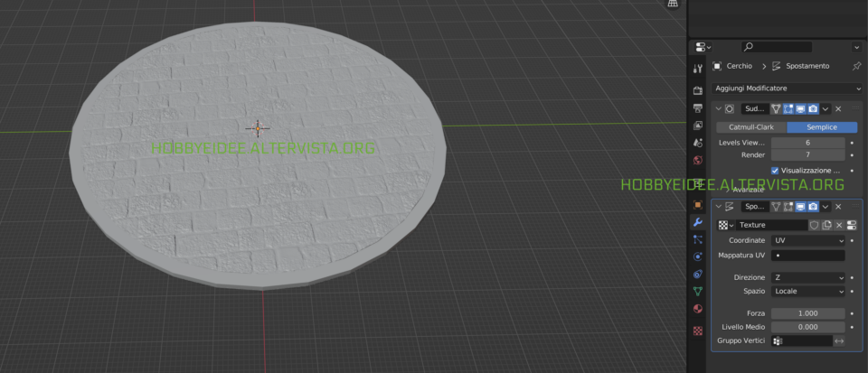The image size is (868, 373).
Task: Collapse the Subdivision modifier panel
Action: pos(719,109)
